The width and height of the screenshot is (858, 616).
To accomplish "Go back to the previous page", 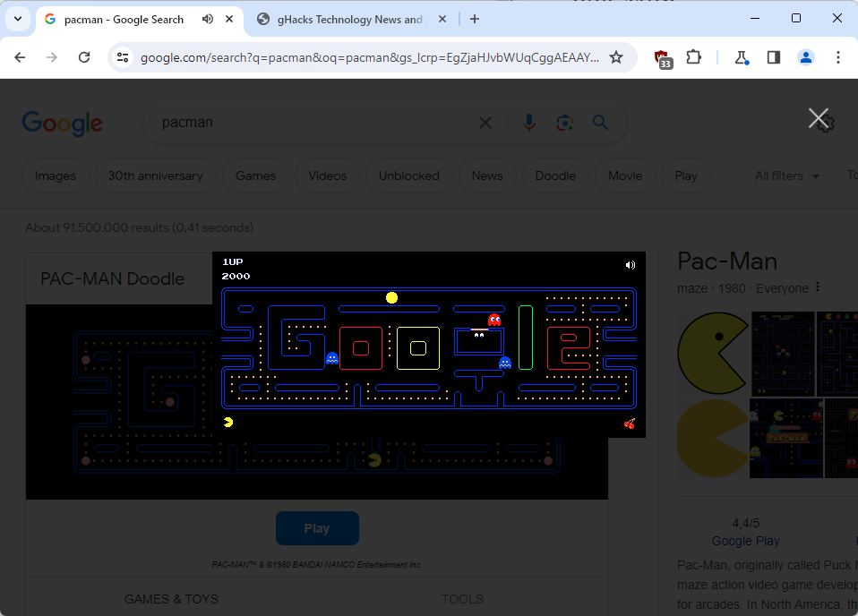I will [21, 57].
